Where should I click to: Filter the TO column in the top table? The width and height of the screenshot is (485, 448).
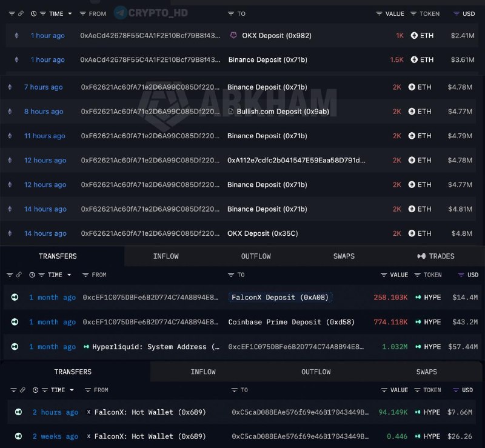click(x=231, y=13)
